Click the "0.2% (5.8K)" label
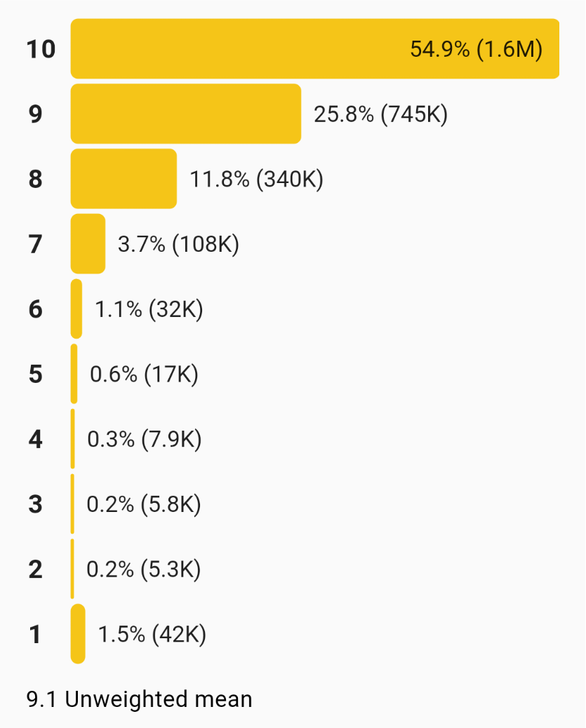Screen dimensions: 586x728 [143, 504]
